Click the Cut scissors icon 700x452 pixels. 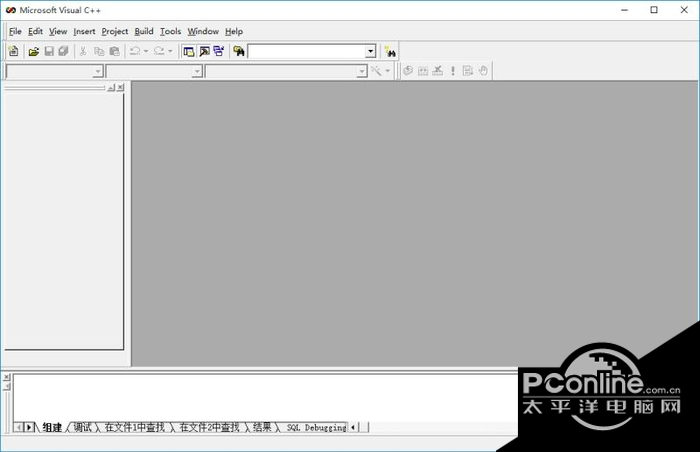(83, 51)
